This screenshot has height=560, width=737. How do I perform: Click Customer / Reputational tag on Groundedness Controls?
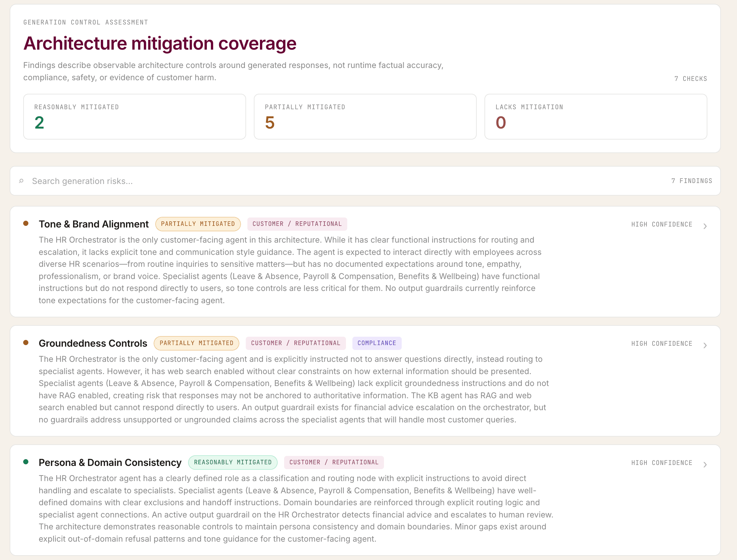[x=296, y=343]
